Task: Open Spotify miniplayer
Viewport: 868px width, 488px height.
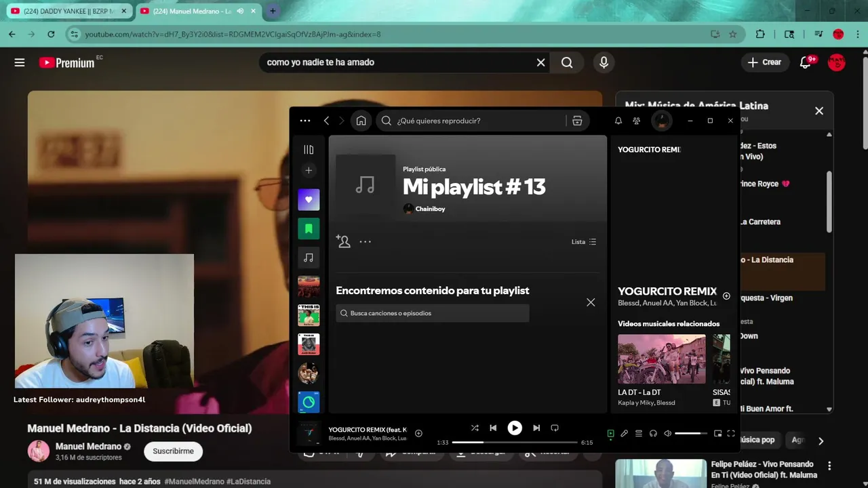Action: click(717, 433)
